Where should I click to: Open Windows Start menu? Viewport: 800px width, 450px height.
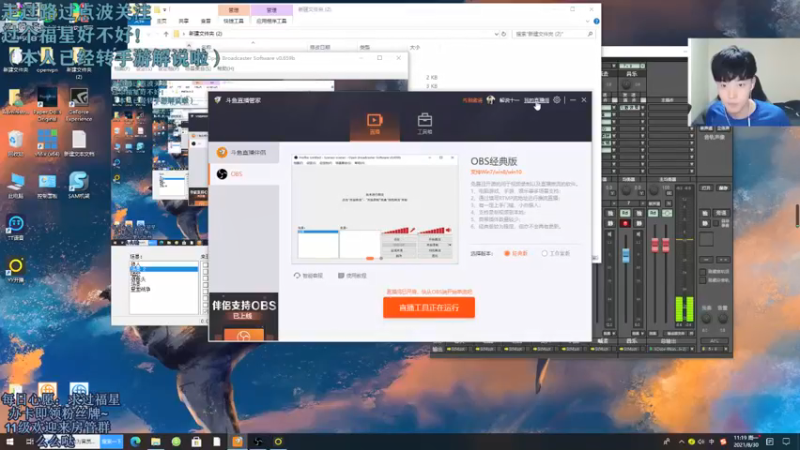click(10, 441)
